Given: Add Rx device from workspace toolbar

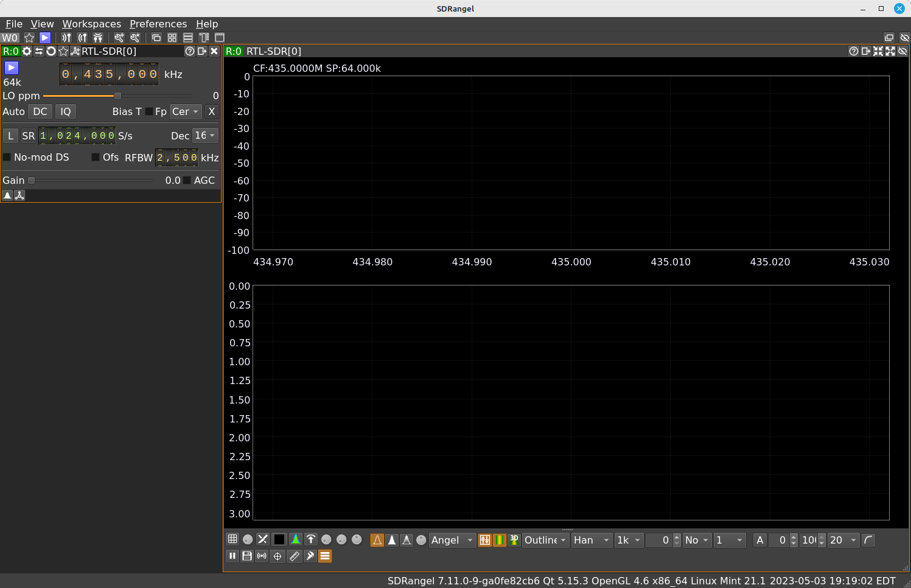Looking at the screenshot, I should [x=66, y=38].
